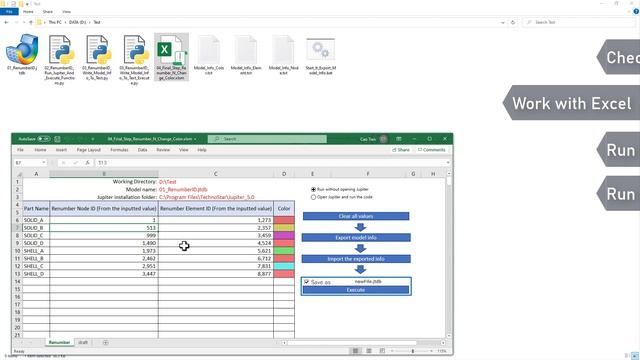Open the Explorer Share tab
Image resolution: width=640 pixels, height=360 pixels.
[x=48, y=12]
